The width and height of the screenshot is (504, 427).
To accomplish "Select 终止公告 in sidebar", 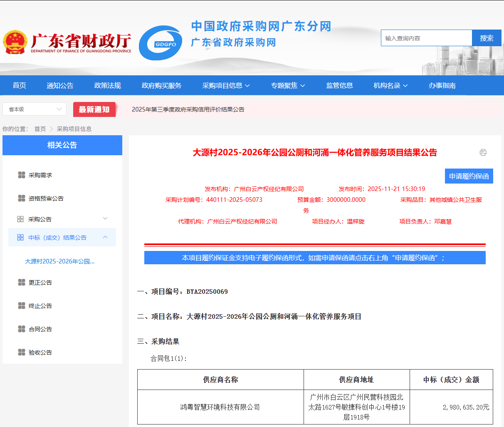I will 40,306.
